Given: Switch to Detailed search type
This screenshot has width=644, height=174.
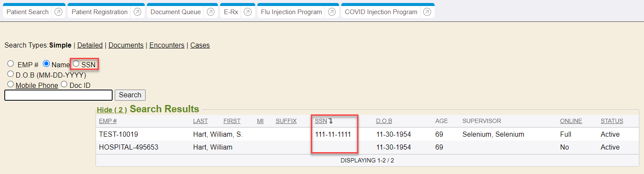Looking at the screenshot, I should click(90, 45).
